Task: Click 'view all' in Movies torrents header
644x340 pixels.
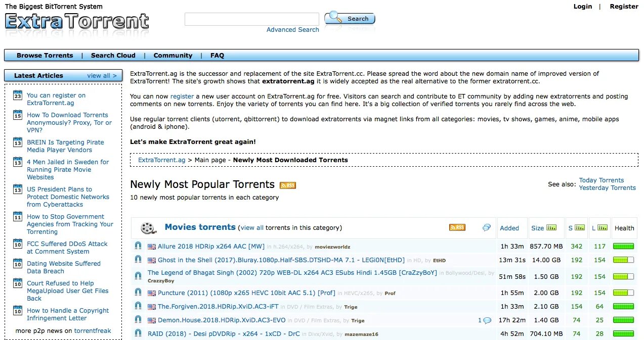Action: [252, 228]
